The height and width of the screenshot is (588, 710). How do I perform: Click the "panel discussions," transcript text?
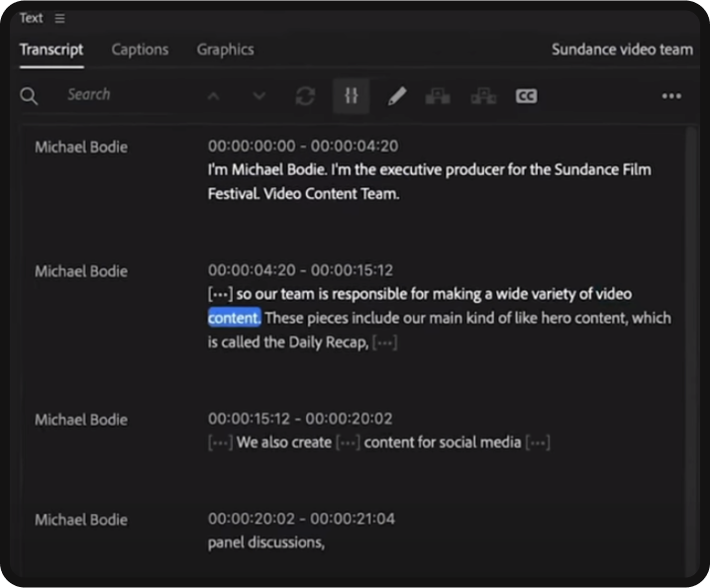click(266, 542)
